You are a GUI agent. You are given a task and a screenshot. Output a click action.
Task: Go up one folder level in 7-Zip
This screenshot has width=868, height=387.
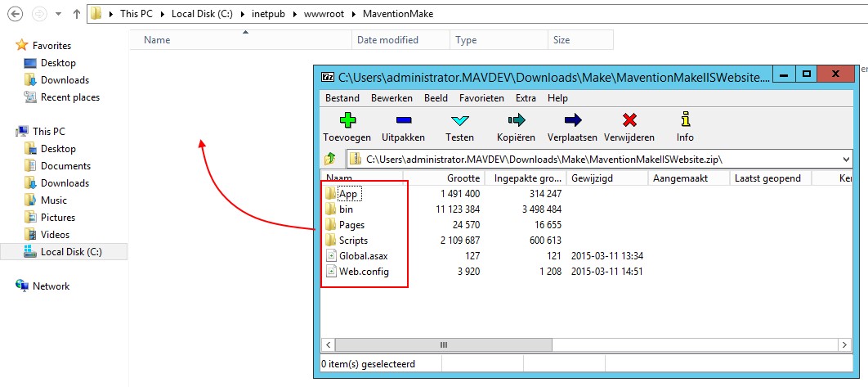pos(331,159)
